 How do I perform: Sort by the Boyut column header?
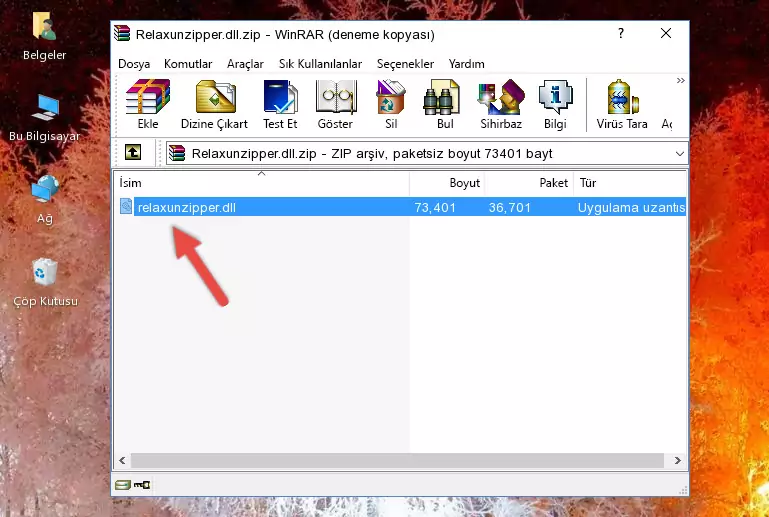coord(447,183)
